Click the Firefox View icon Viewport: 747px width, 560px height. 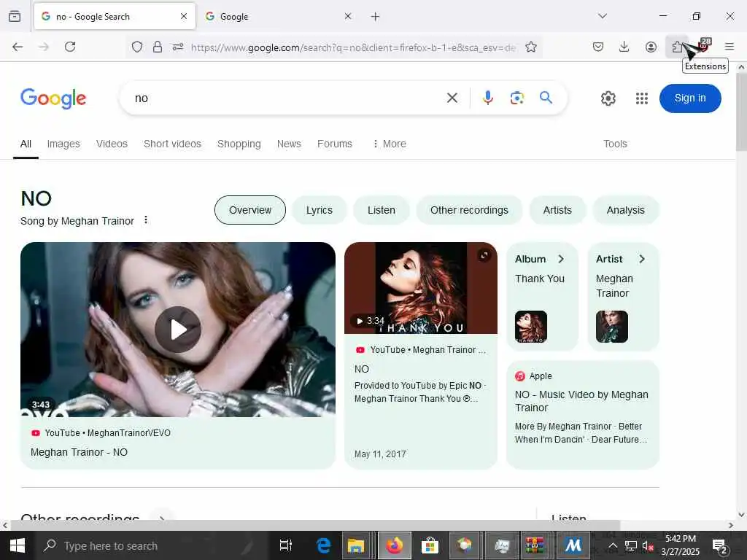click(x=15, y=16)
